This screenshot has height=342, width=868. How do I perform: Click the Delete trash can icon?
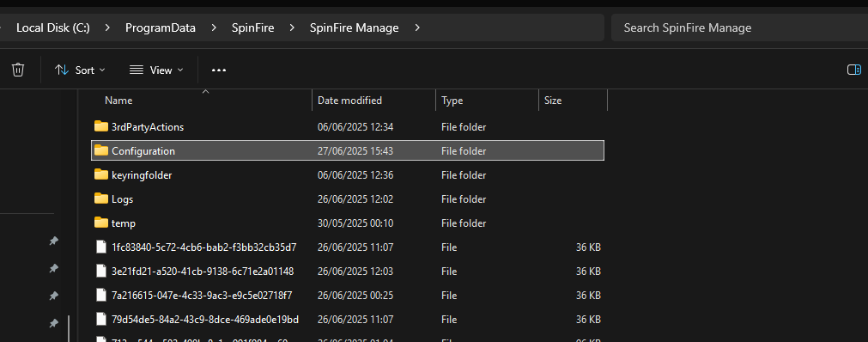(18, 70)
